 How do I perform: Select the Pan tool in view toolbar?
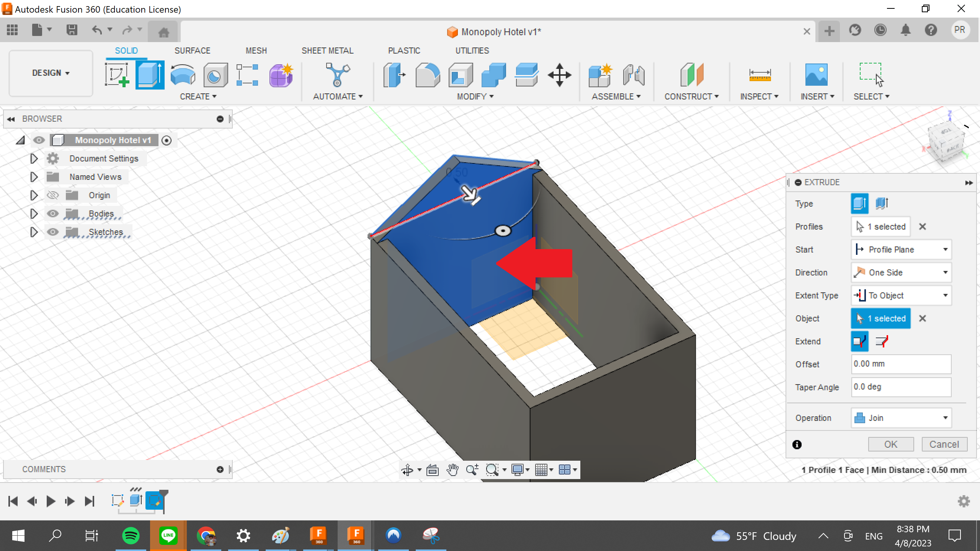454,469
